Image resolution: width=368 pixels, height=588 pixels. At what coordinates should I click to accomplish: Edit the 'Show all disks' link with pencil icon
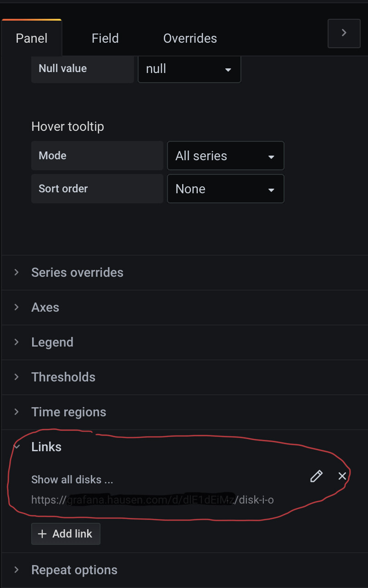(316, 476)
